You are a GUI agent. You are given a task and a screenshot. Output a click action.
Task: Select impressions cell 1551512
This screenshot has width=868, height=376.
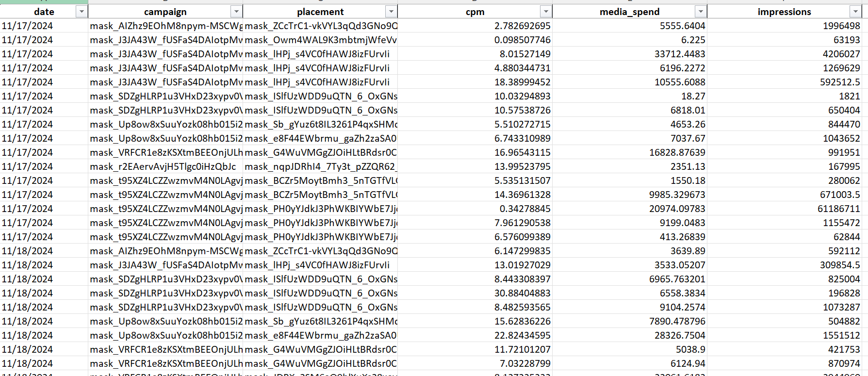click(x=785, y=335)
